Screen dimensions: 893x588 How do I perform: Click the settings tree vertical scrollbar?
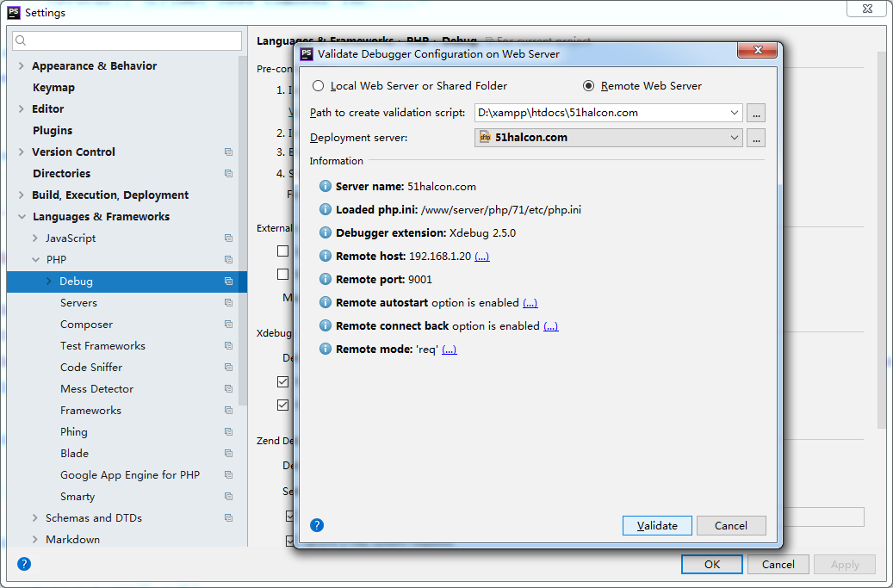243,231
